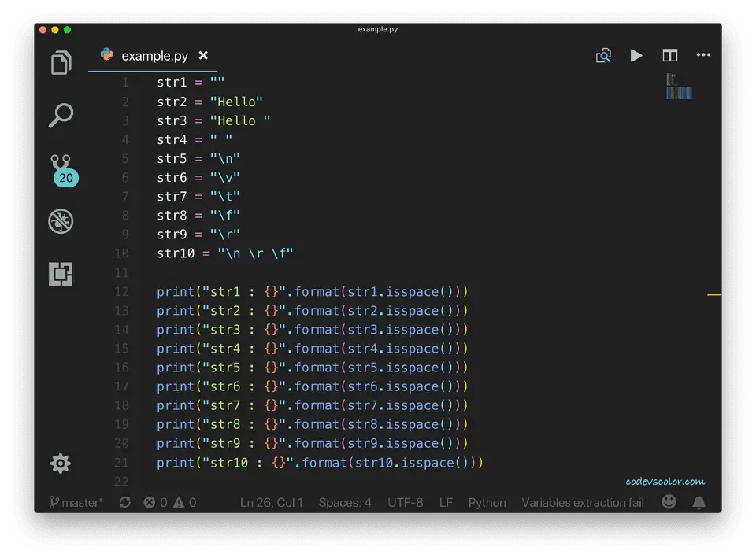Split the editor with layout icon
756x558 pixels.
click(x=669, y=55)
